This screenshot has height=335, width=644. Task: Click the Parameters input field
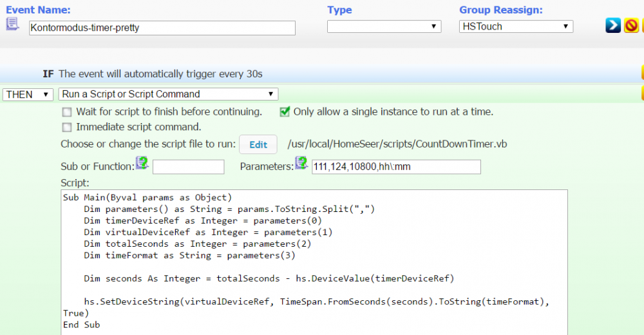pos(396,167)
